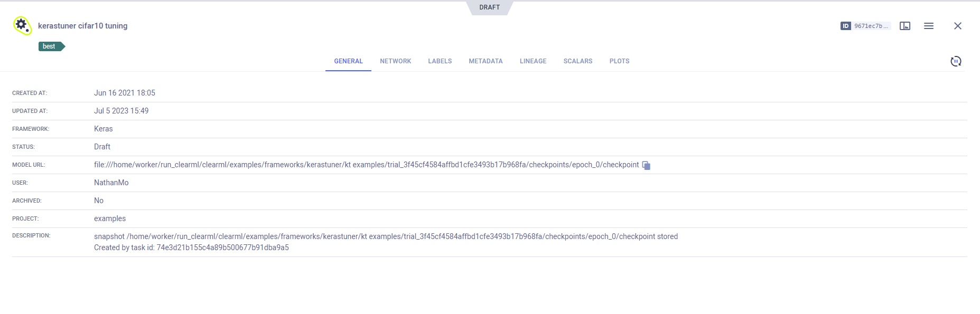Viewport: 980px width, 314px height.
Task: View the Lineage tab
Action: coord(533,61)
